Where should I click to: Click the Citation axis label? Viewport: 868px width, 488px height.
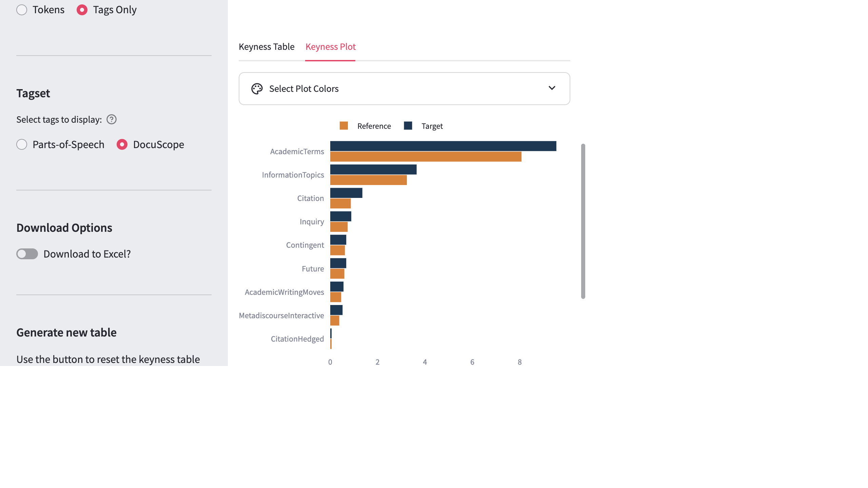(x=311, y=198)
